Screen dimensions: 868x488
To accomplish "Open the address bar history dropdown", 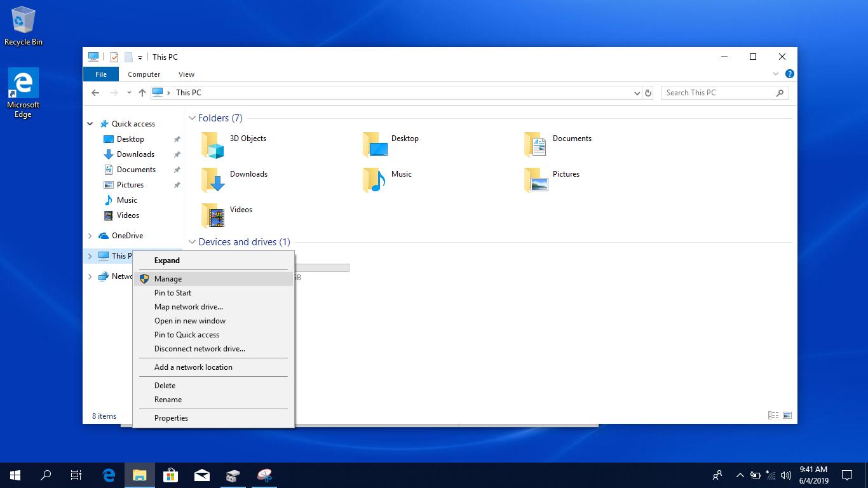I will (x=637, y=93).
